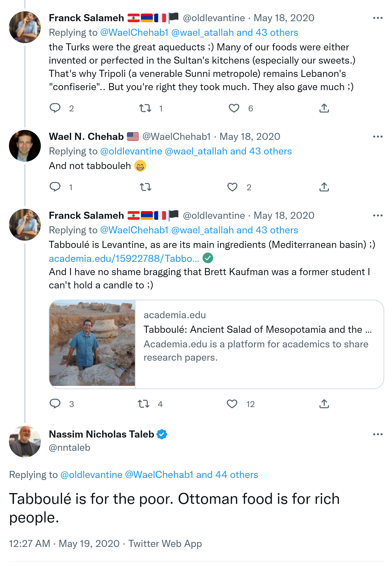This screenshot has width=392, height=567.
Task: Like Wael Chehab's tabbouleh tweet
Action: [x=232, y=187]
